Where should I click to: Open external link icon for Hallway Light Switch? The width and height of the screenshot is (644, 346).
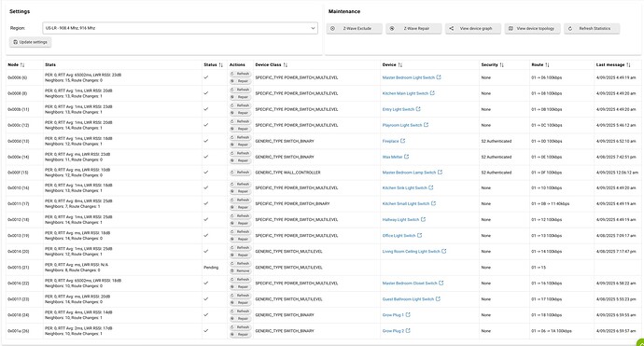[x=423, y=219]
